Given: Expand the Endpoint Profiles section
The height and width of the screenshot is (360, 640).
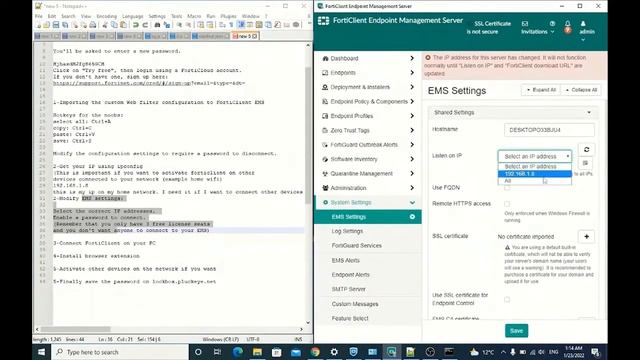Looking at the screenshot, I should coord(368,116).
